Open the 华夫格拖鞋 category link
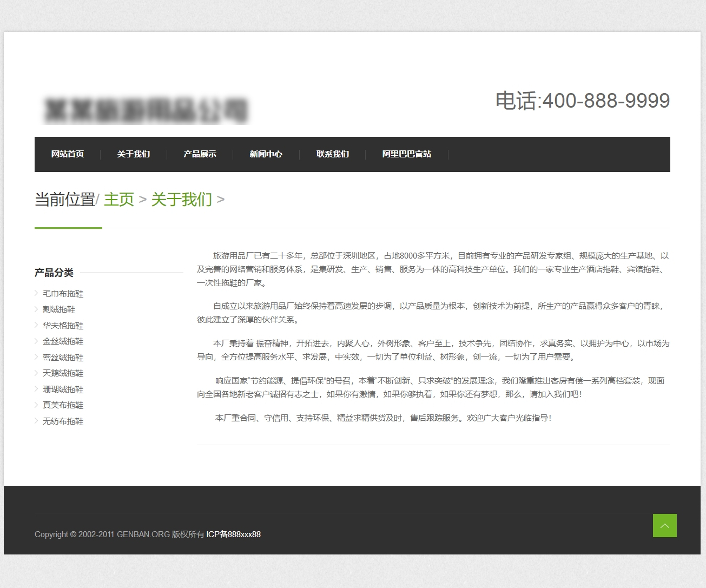Viewport: 706px width, 588px height. 62,325
